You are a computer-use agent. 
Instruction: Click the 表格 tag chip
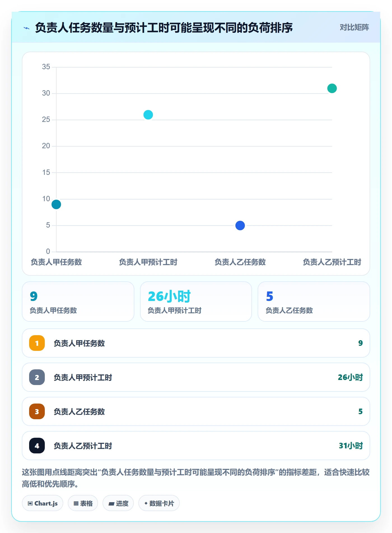pyautogui.click(x=83, y=503)
